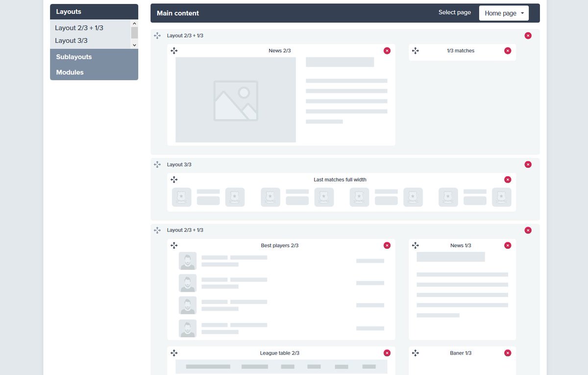Click move handle of Best players 2/3
Image resolution: width=588 pixels, height=375 pixels.
174,245
